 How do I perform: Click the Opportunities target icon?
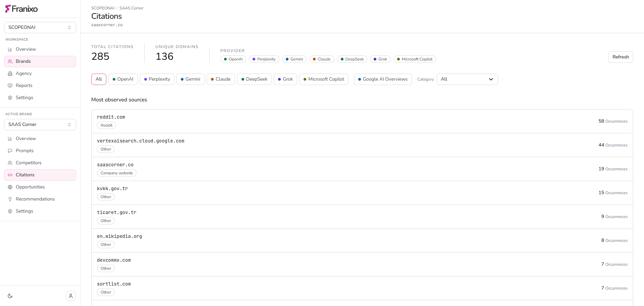(x=10, y=187)
